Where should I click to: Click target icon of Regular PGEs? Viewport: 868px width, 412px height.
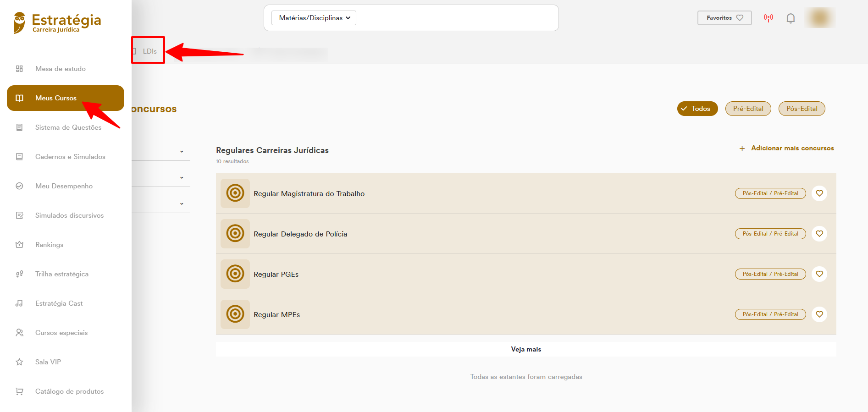tap(235, 274)
